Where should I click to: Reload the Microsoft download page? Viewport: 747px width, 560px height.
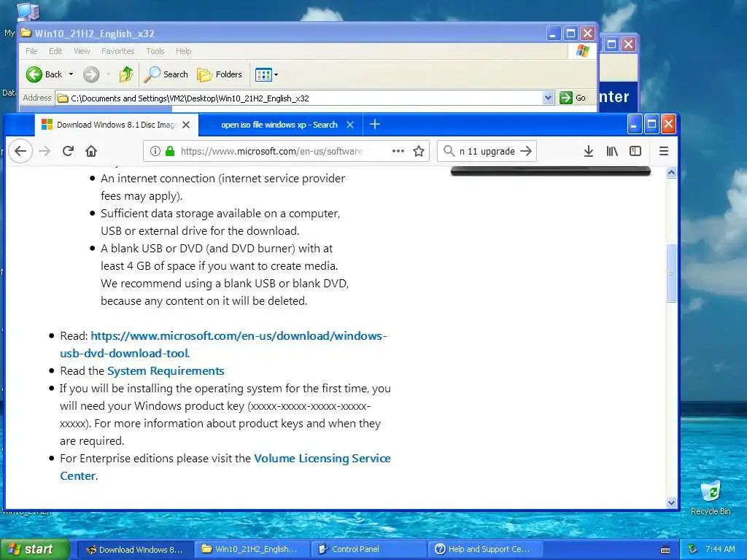[x=68, y=151]
